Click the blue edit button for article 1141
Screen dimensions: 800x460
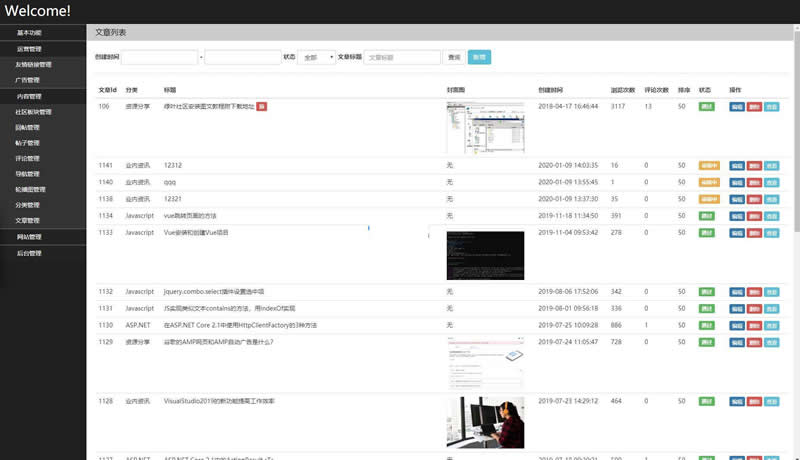coord(736,165)
